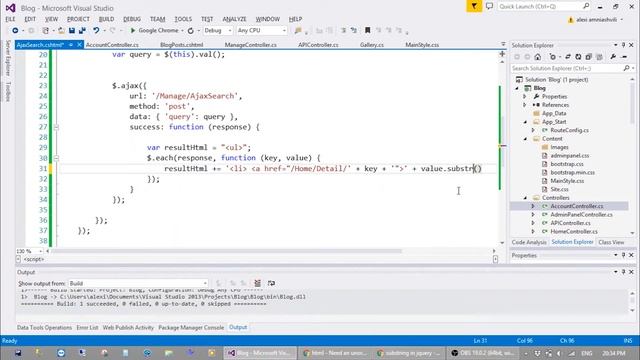Open the BUILD menu

(x=106, y=19)
